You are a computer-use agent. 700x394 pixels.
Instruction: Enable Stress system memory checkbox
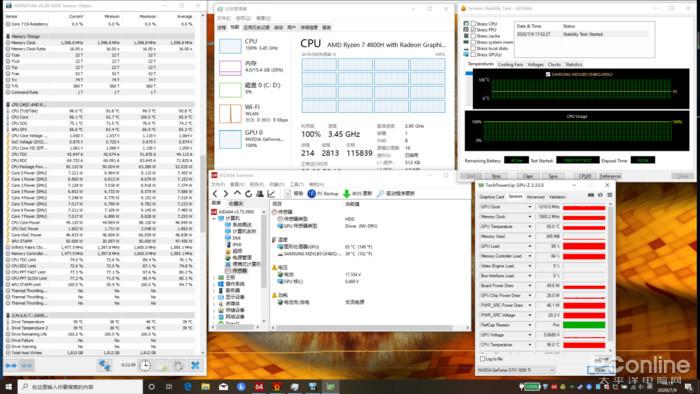pos(473,42)
